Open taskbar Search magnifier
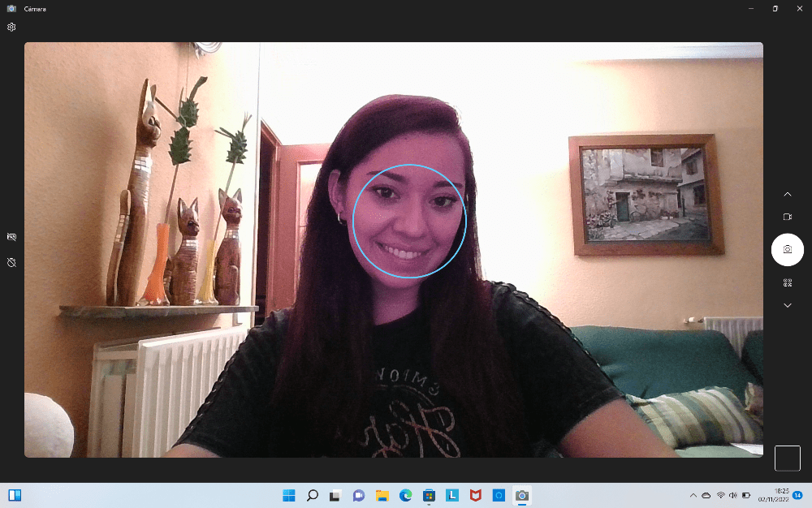This screenshot has height=508, width=812. (312, 495)
